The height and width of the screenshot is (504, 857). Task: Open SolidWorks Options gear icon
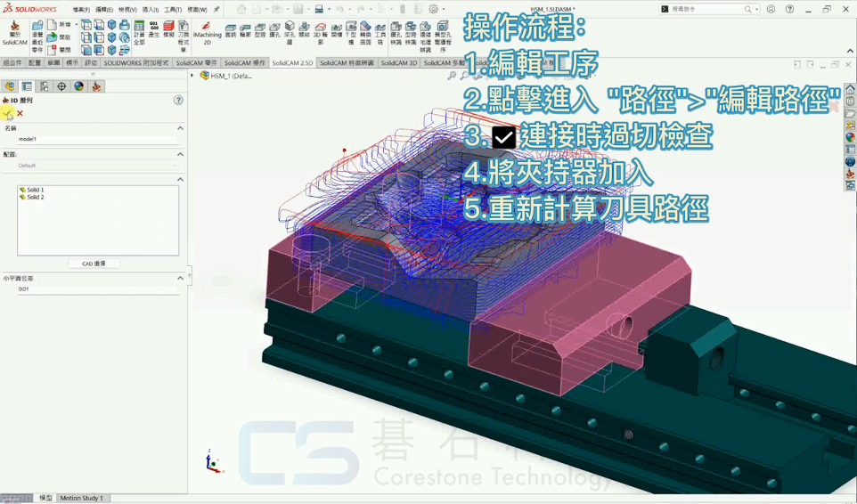pos(434,9)
